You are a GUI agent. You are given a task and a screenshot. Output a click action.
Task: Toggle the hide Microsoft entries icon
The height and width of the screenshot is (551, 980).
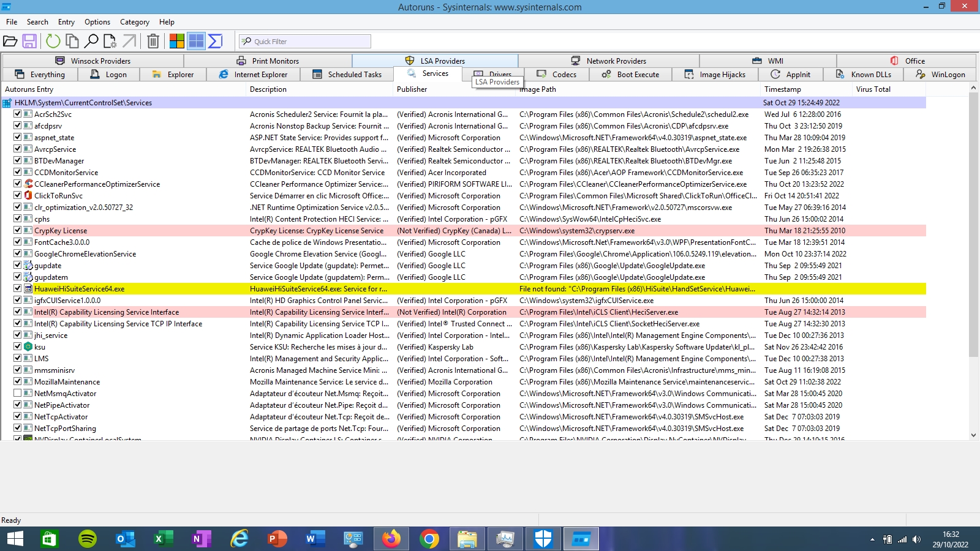click(x=177, y=41)
